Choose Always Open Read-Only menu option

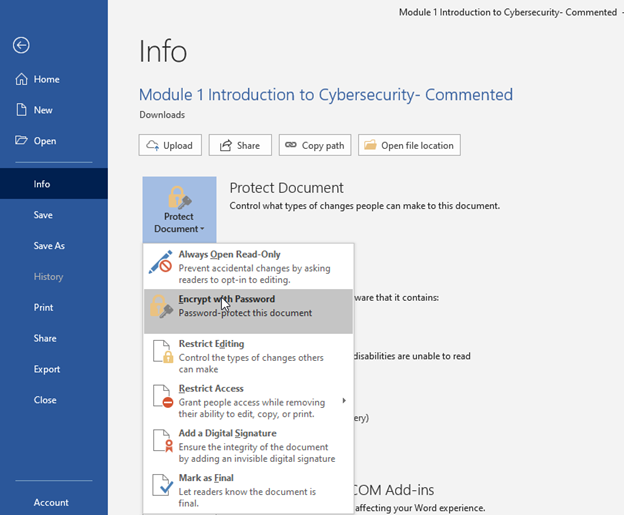248,267
